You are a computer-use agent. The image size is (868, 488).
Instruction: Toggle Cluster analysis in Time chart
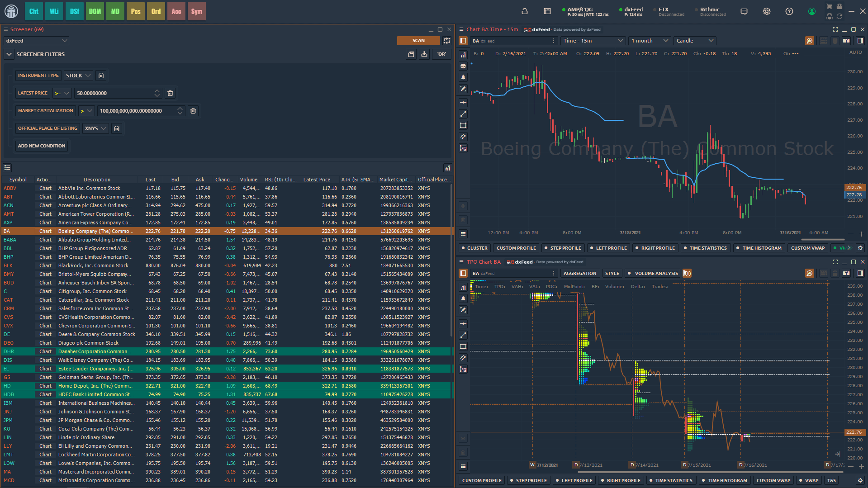tap(474, 248)
